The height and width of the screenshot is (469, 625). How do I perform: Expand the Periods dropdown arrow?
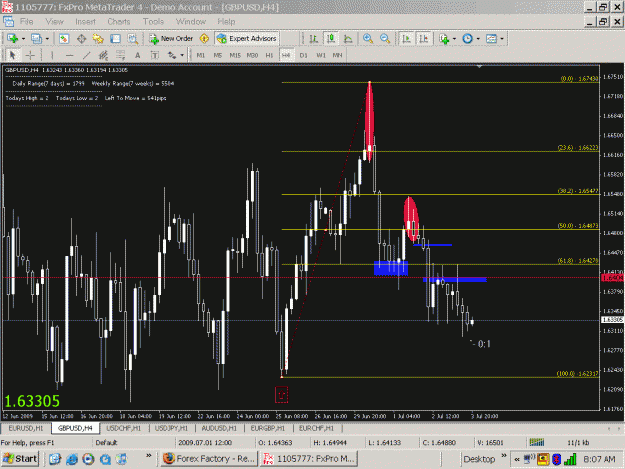click(478, 39)
